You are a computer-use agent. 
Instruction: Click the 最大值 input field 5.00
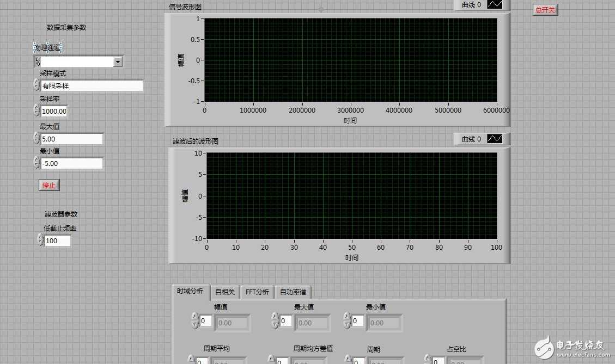pyautogui.click(x=71, y=139)
